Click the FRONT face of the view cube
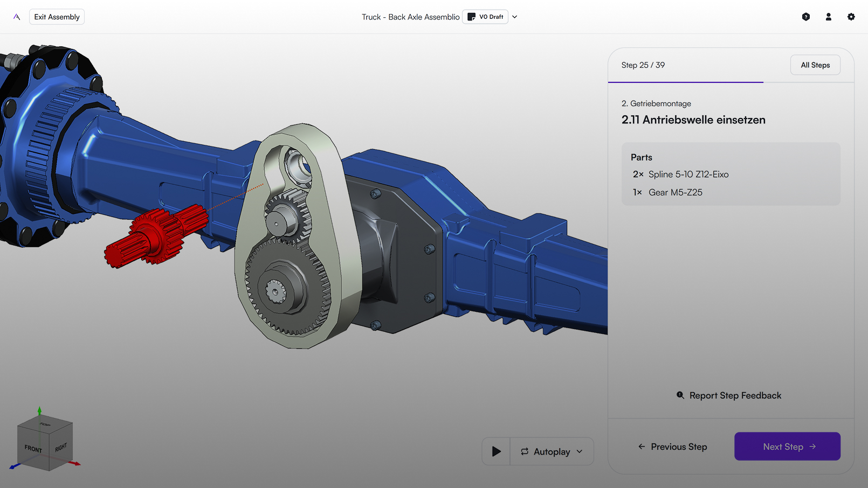The width and height of the screenshot is (868, 488). pos(33,448)
